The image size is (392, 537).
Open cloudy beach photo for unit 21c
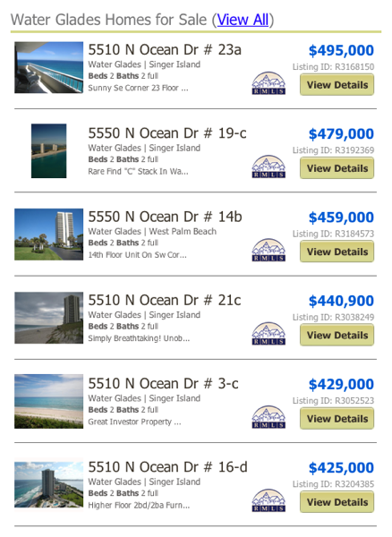click(48, 318)
